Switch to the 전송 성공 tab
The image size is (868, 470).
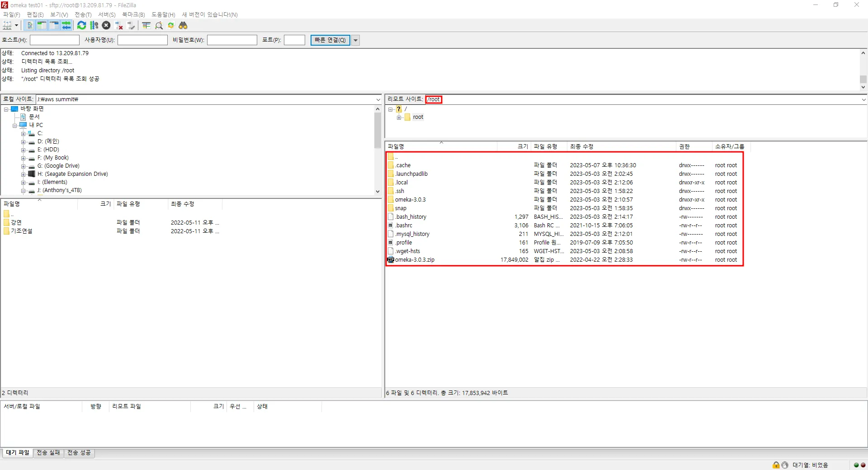point(79,453)
